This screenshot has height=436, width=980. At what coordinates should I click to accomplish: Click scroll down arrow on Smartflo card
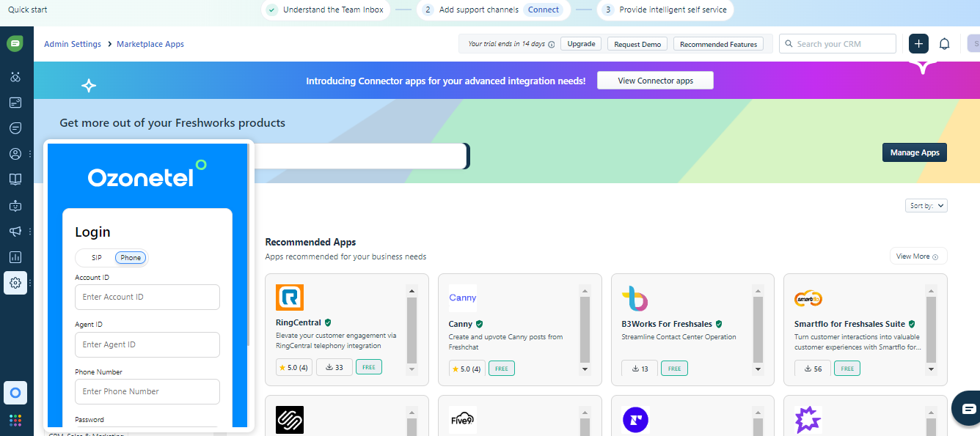pyautogui.click(x=931, y=369)
